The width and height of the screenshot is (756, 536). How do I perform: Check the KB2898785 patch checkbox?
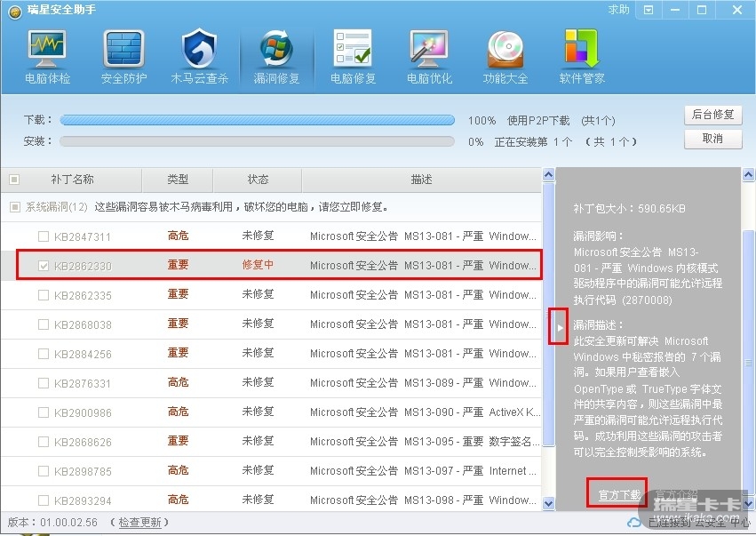coord(44,471)
